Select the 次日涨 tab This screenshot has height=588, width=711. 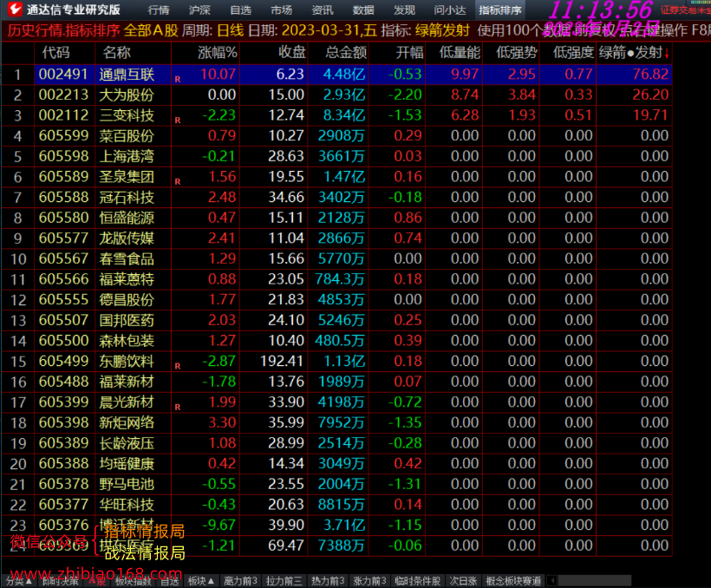point(463,581)
